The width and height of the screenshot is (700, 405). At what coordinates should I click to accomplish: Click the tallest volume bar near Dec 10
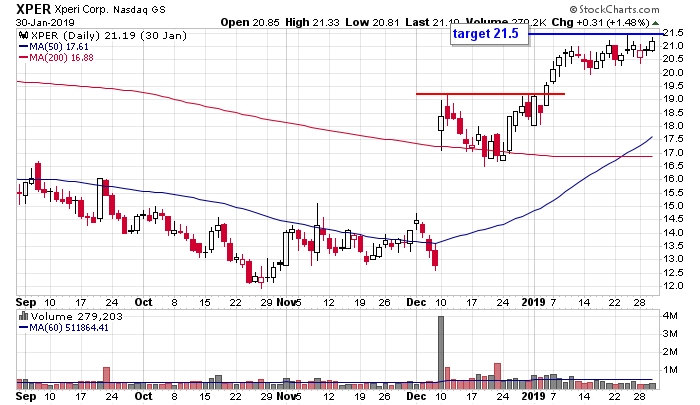pyautogui.click(x=441, y=352)
